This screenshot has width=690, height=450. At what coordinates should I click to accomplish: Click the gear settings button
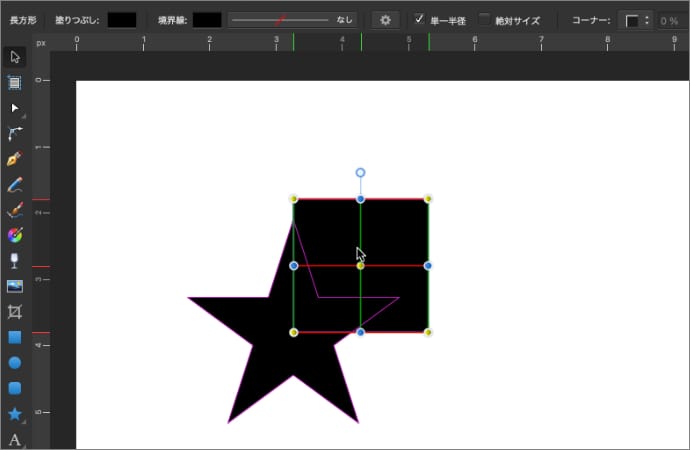pyautogui.click(x=385, y=20)
